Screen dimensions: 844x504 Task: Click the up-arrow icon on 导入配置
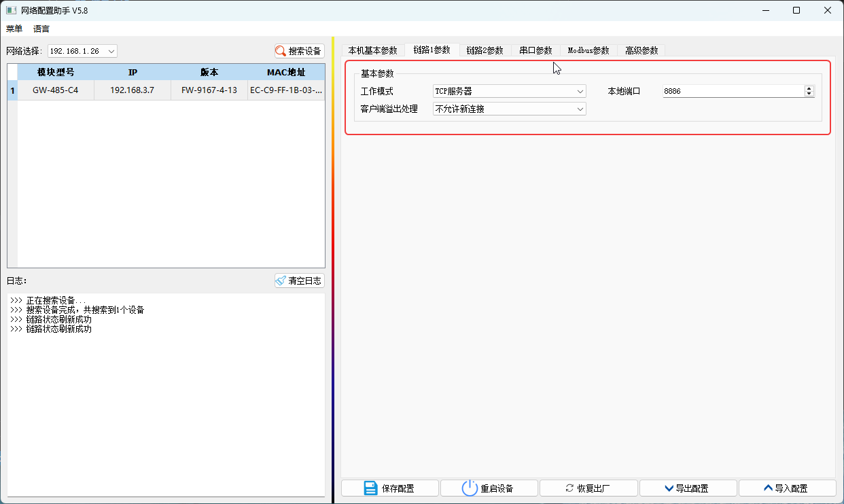click(767, 488)
